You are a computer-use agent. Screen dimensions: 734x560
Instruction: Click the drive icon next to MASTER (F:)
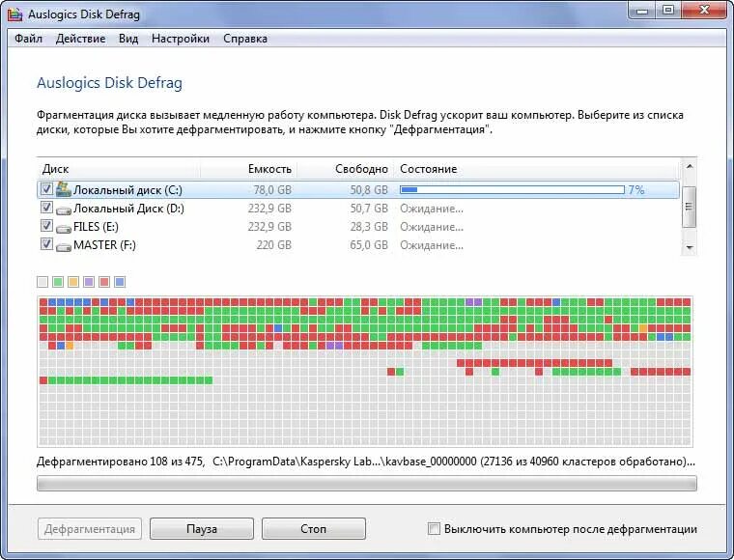pos(63,246)
